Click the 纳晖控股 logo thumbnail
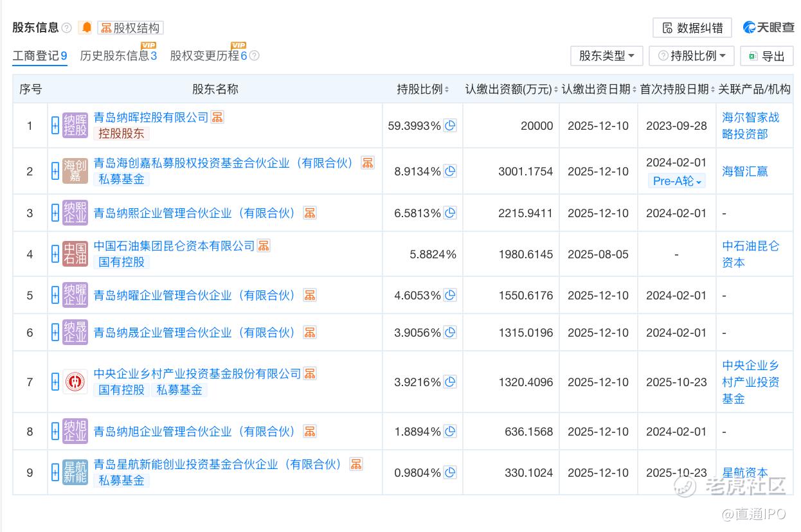Viewport: 801px width, 532px height. click(75, 125)
